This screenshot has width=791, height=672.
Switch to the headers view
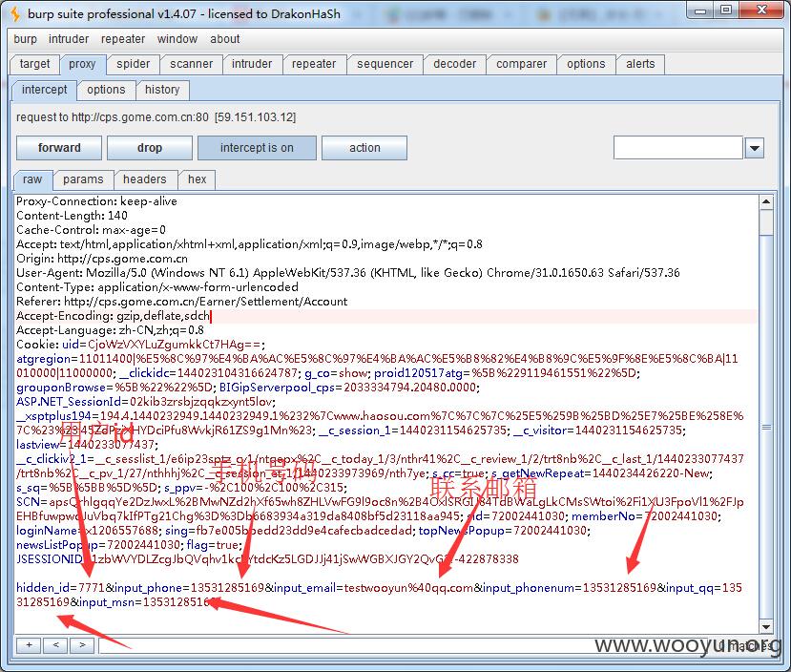pyautogui.click(x=145, y=179)
